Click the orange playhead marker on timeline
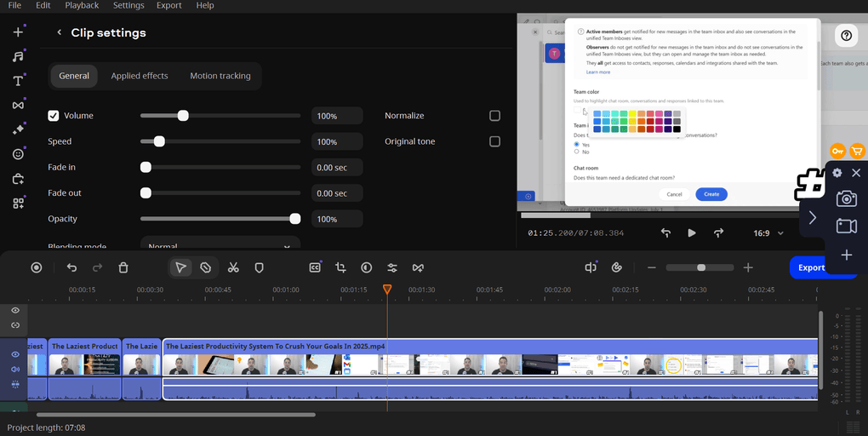868x436 pixels. click(387, 289)
